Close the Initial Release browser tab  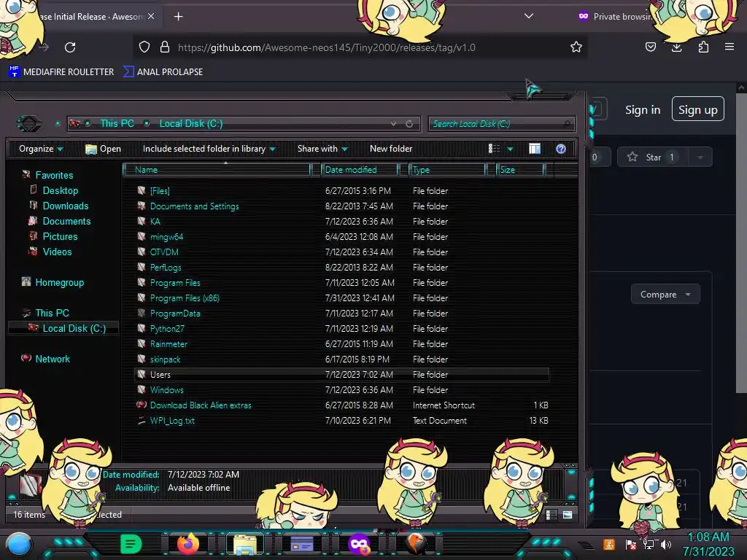(x=151, y=16)
